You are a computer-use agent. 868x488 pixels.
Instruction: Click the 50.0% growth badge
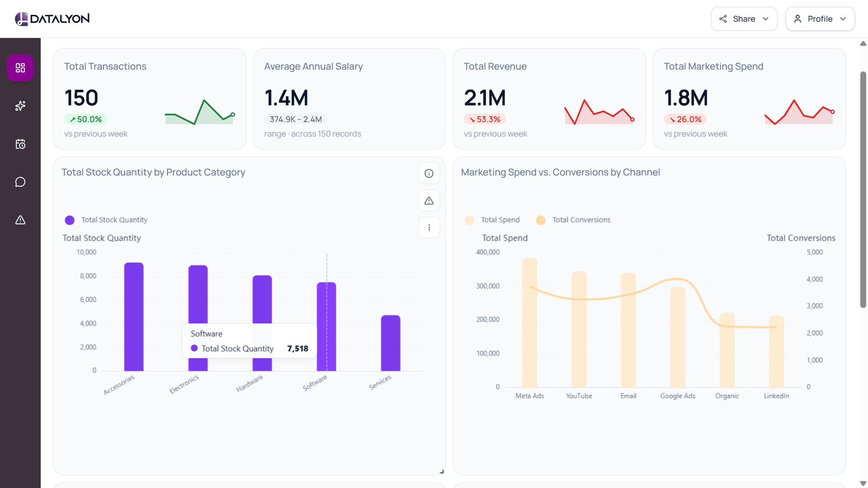86,119
